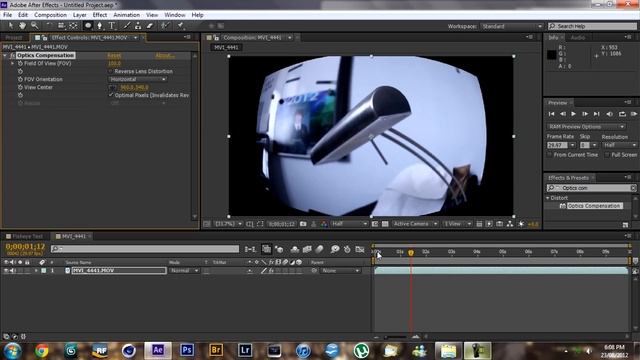Viewport: 640px width, 360px height.
Task: Toggle View Center stopwatch
Action: (20, 87)
